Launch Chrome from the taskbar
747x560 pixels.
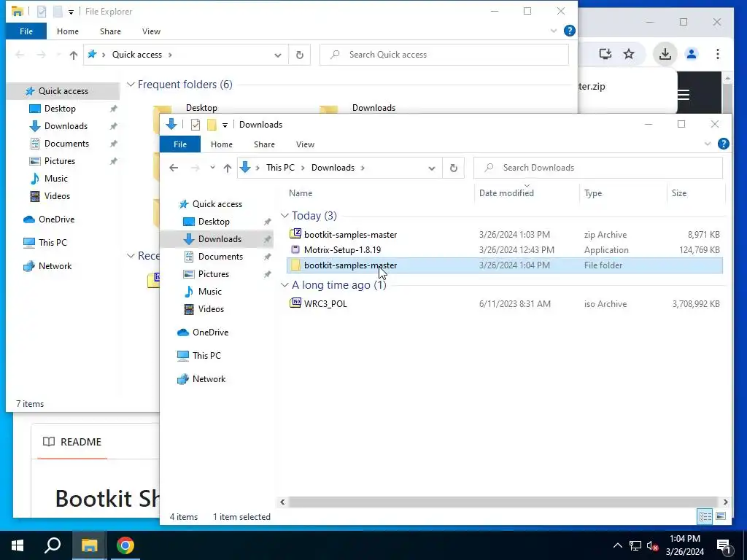coord(125,545)
